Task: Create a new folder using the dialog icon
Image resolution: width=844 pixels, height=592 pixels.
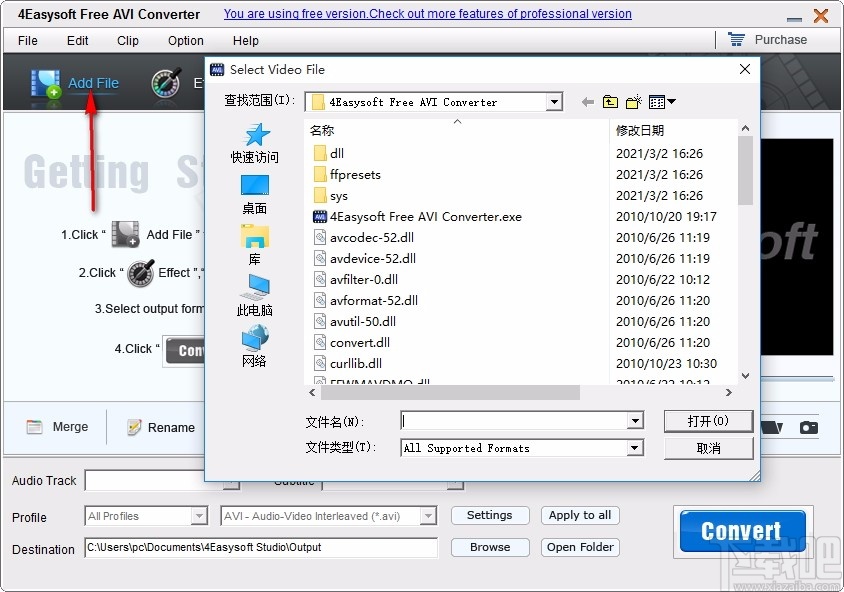Action: (633, 101)
